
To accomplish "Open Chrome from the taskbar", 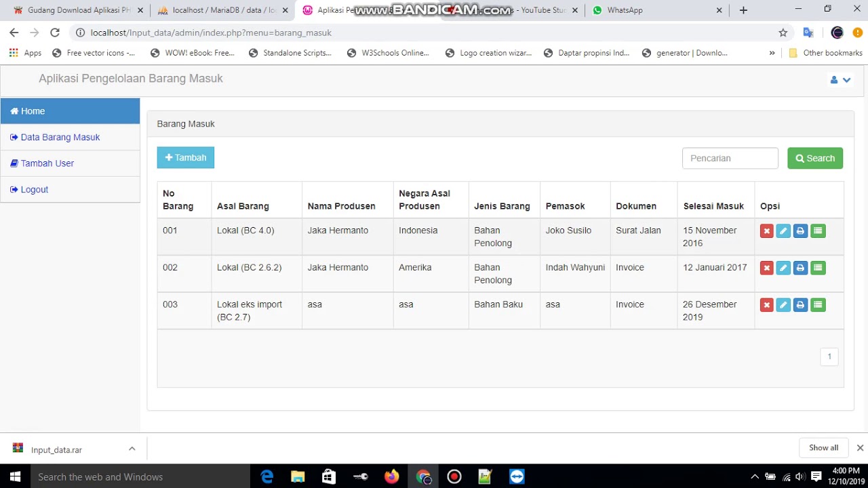I will [423, 476].
